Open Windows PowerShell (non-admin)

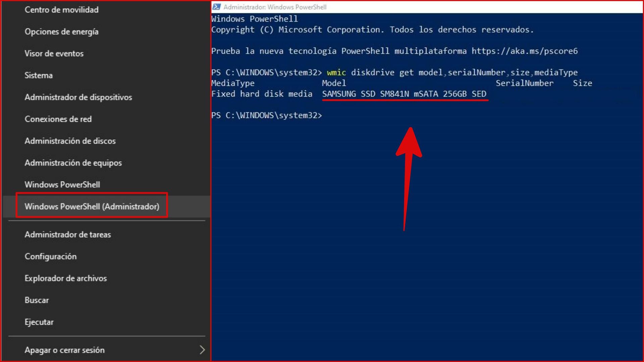click(62, 185)
